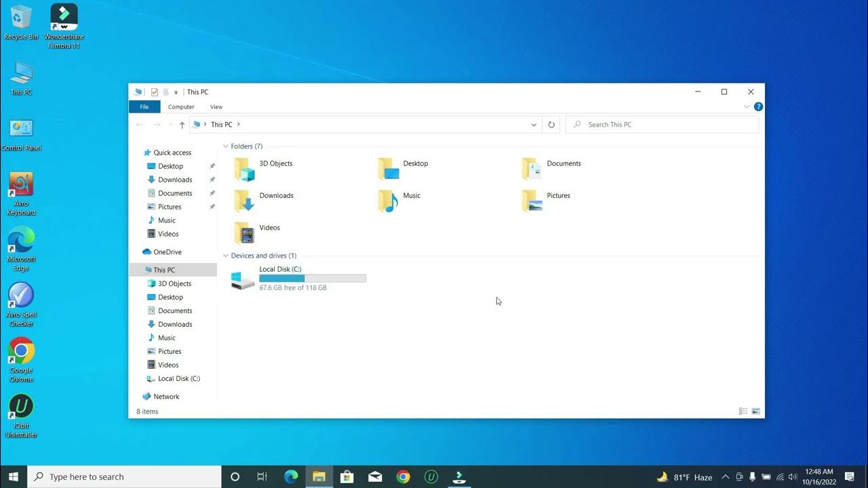Open Control Panel desktop icon
Screen dimensions: 868x488
[x=21, y=134]
